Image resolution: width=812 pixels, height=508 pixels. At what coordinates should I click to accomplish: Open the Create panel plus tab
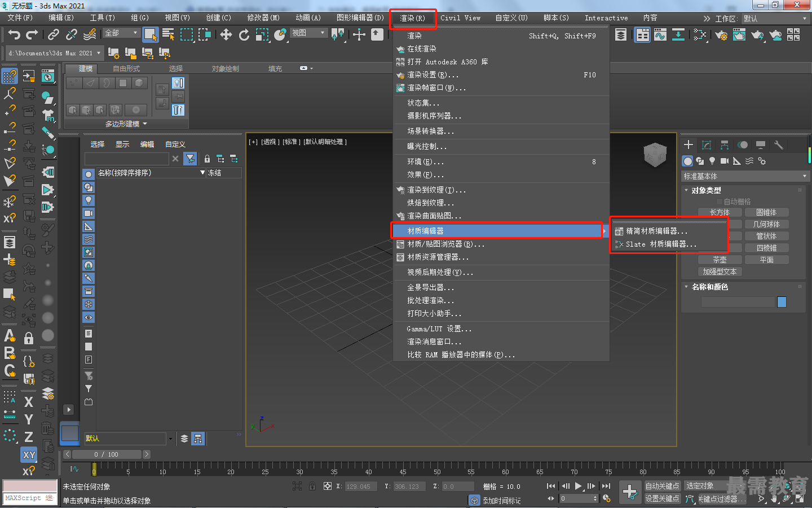click(688, 145)
